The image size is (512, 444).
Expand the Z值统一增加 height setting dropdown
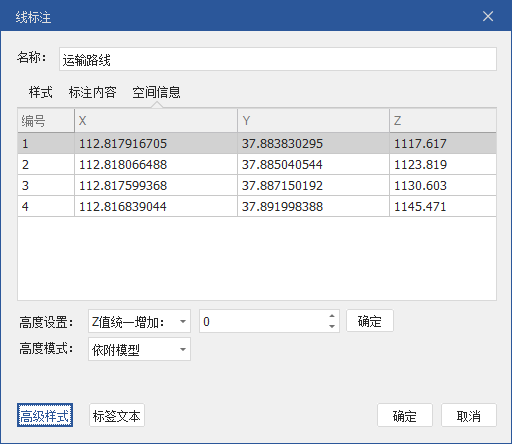point(139,321)
